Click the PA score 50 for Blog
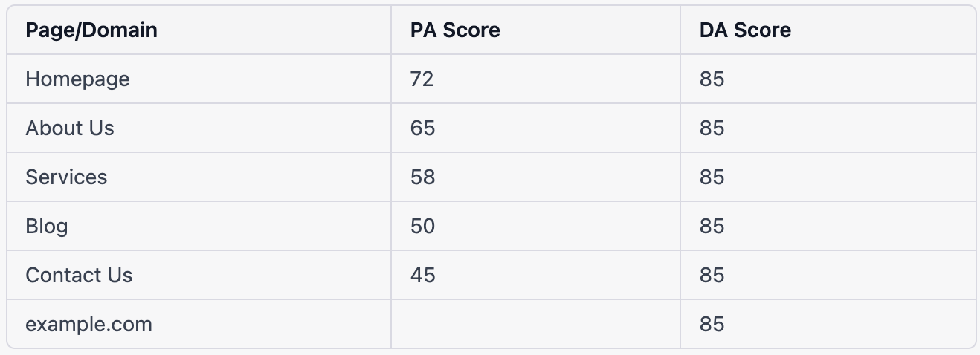The height and width of the screenshot is (355, 980). [x=422, y=227]
